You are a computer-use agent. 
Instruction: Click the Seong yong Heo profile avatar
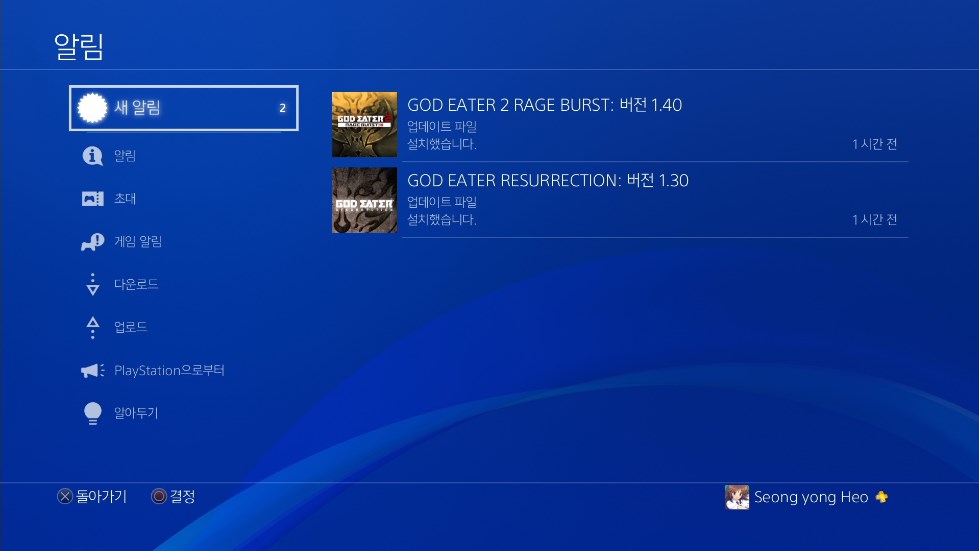coord(737,497)
